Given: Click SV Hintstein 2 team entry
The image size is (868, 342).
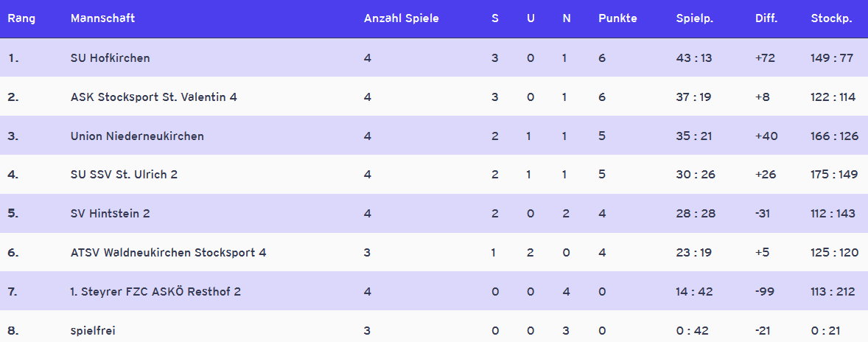Looking at the screenshot, I should [x=111, y=214].
